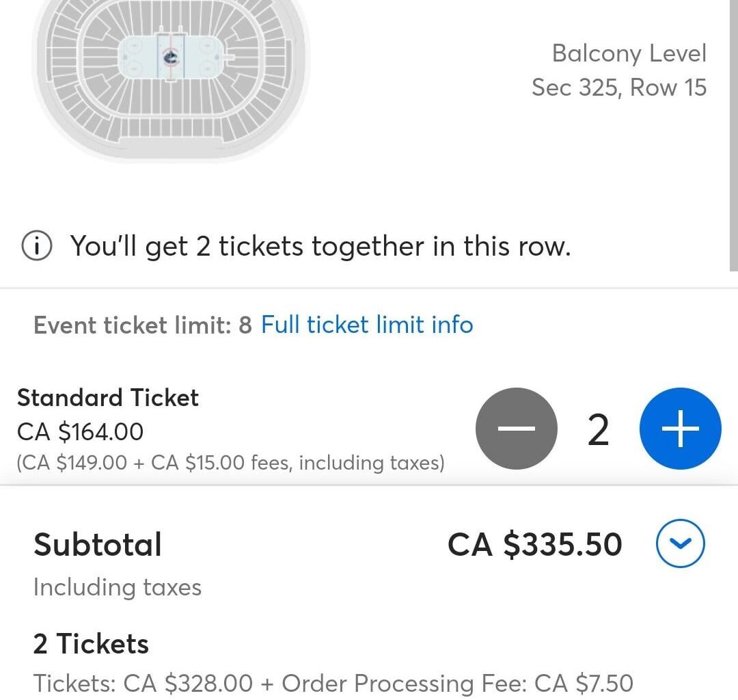Select the Balcony Level label

[x=629, y=53]
